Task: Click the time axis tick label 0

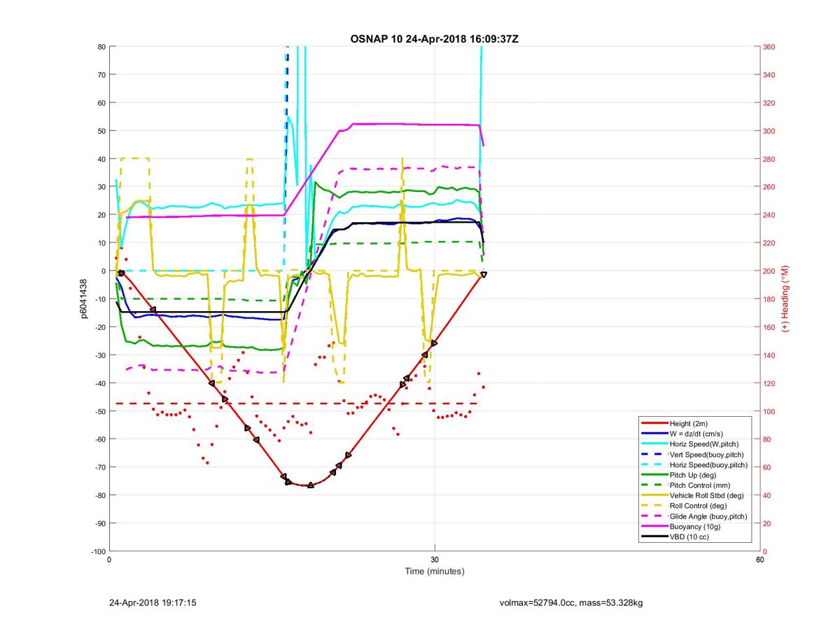Action: [x=110, y=560]
